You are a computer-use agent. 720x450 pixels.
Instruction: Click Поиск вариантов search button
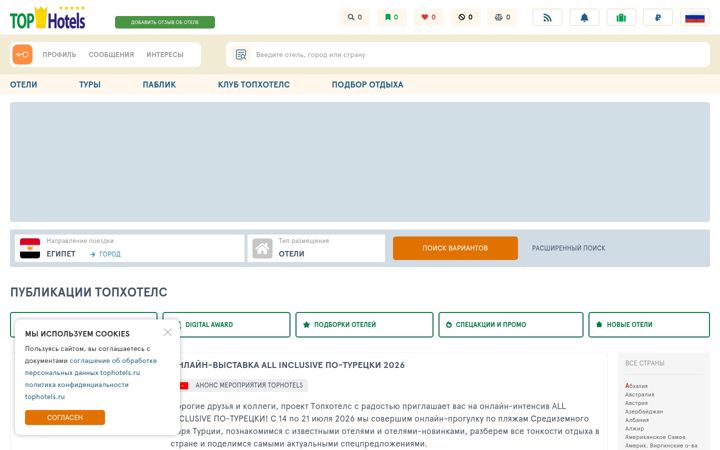coord(455,248)
